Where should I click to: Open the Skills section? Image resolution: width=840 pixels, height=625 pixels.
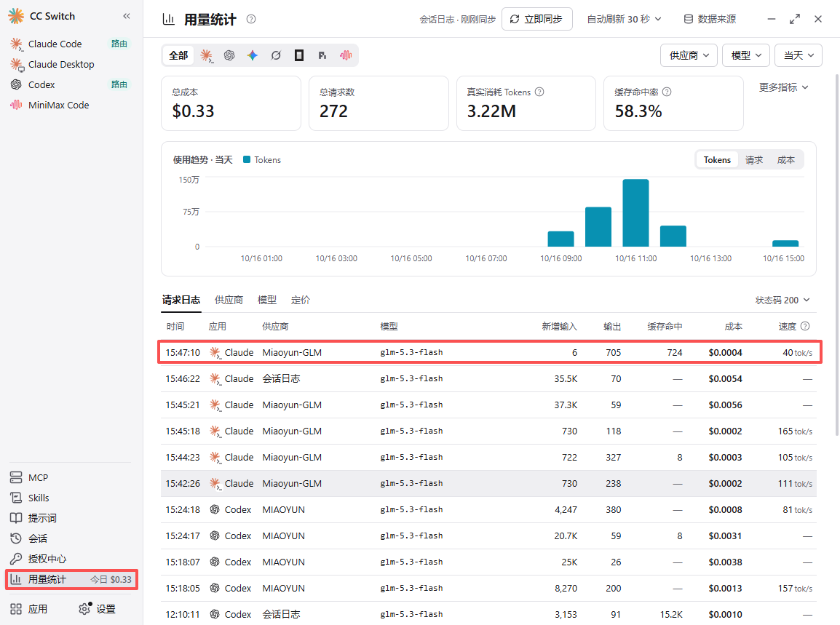tap(70, 498)
